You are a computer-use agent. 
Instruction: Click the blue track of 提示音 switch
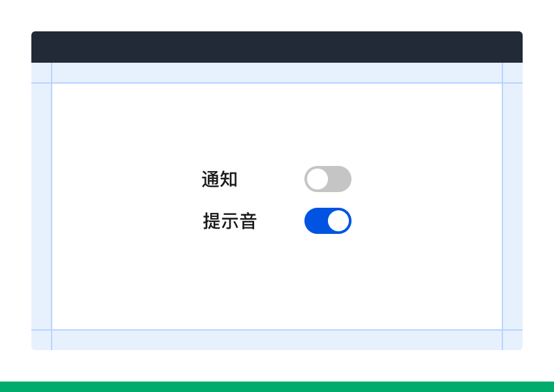pos(316,221)
